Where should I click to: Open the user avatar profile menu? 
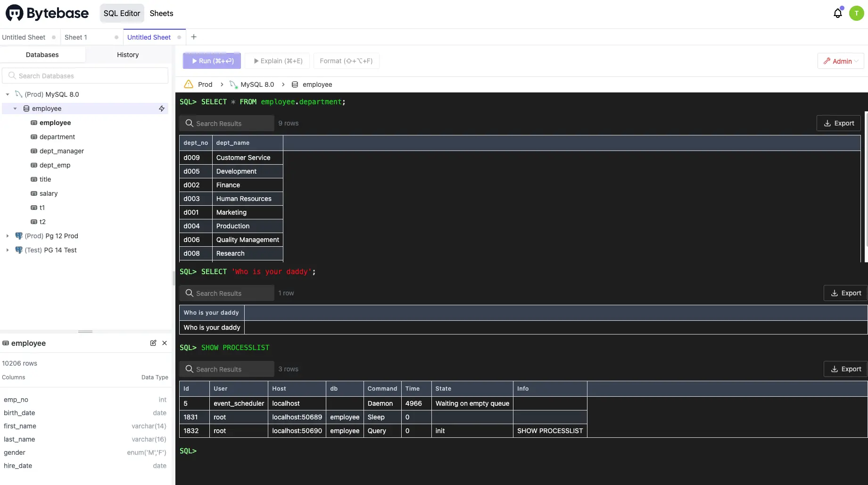pyautogui.click(x=856, y=13)
